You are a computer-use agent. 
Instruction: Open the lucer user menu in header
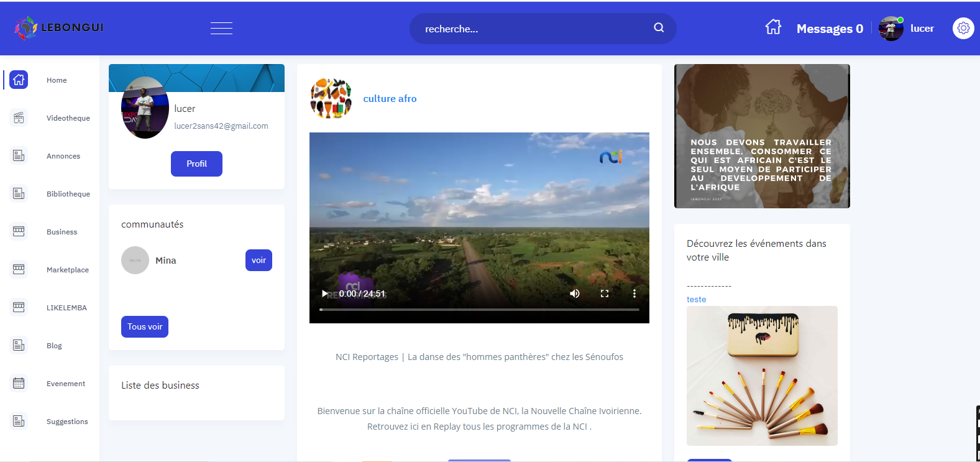pyautogui.click(x=907, y=29)
